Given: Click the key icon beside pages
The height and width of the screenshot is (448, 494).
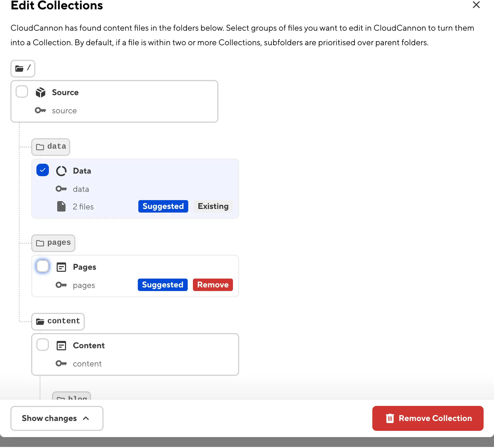Looking at the screenshot, I should [61, 285].
